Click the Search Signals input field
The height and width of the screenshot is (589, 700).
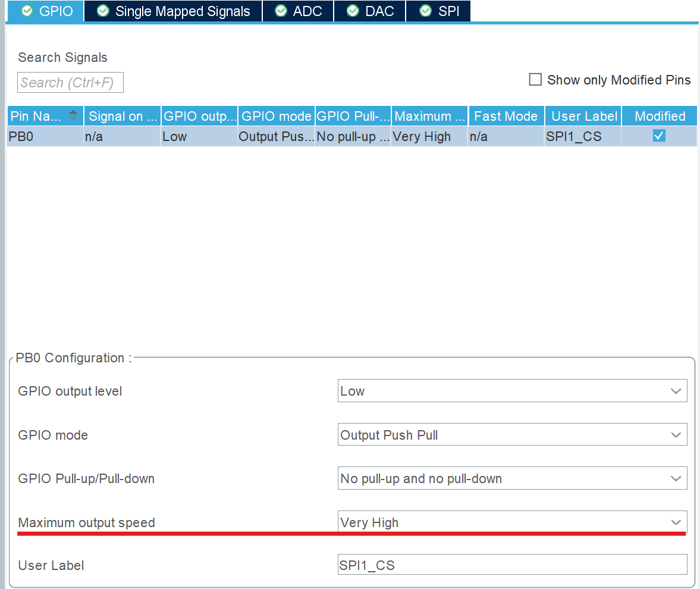(x=70, y=83)
